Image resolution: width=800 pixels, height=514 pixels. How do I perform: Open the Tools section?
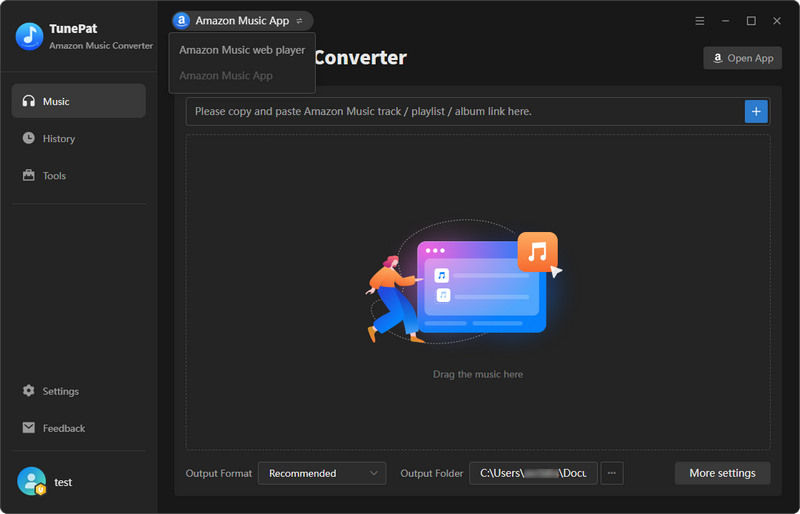coord(79,176)
